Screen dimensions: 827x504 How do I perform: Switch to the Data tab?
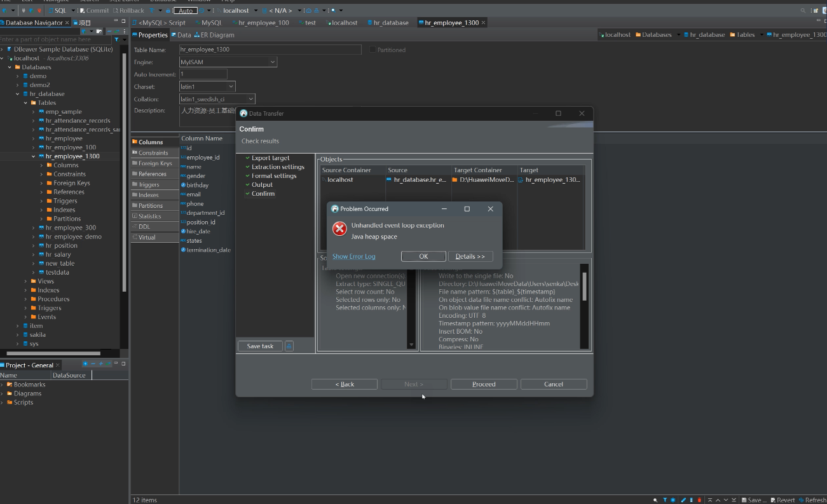click(181, 35)
